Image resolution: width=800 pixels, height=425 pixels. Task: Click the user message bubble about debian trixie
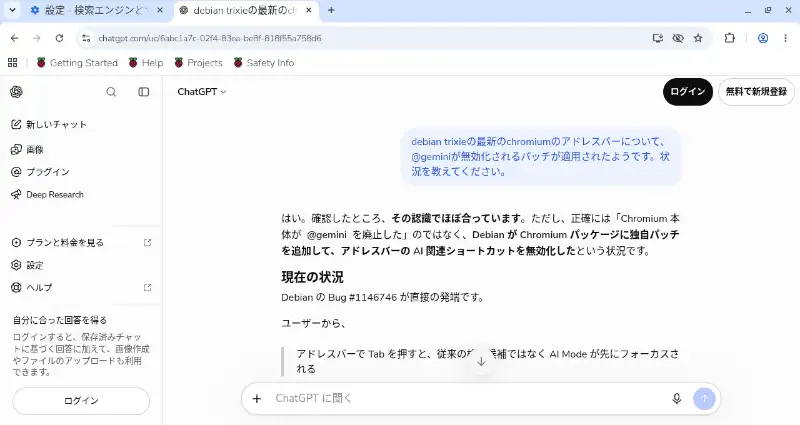coord(541,156)
